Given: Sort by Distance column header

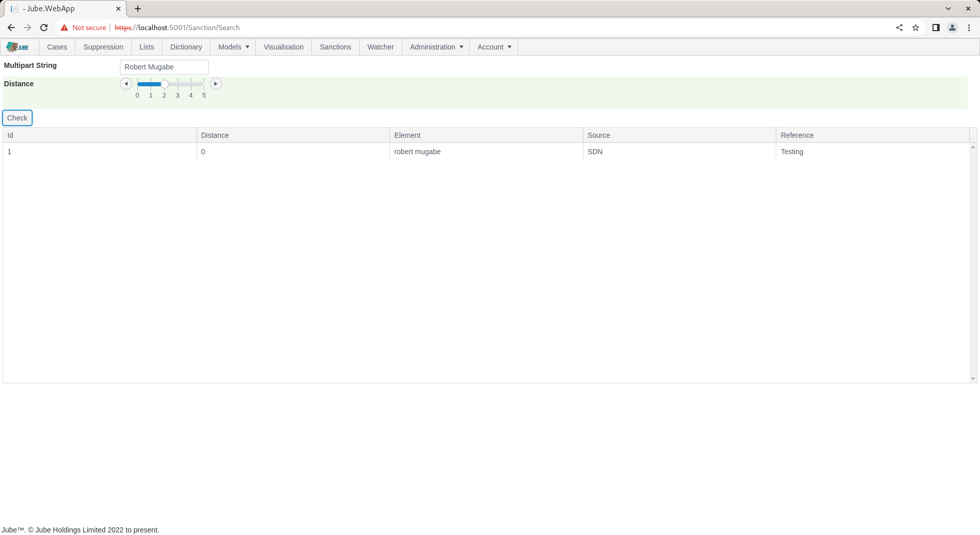Looking at the screenshot, I should coord(293,135).
